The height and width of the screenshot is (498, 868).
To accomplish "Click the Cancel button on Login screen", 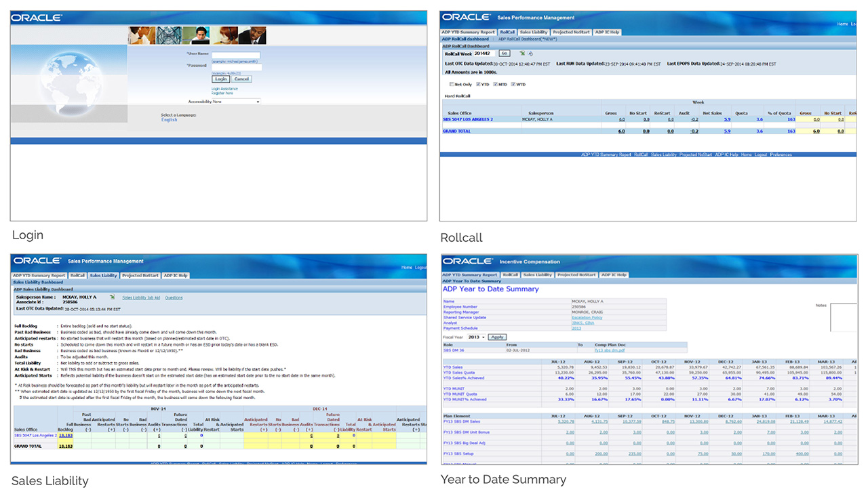I will (241, 79).
